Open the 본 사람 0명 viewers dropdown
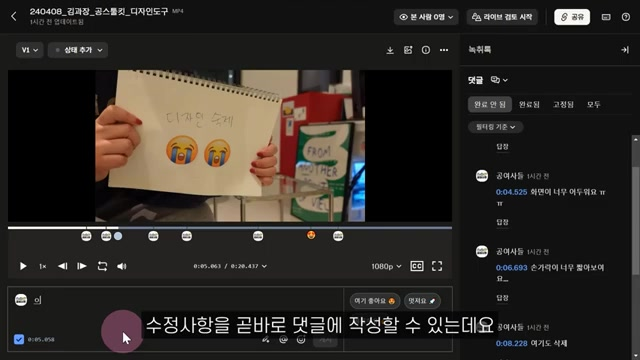This screenshot has width=640, height=360. tap(426, 17)
